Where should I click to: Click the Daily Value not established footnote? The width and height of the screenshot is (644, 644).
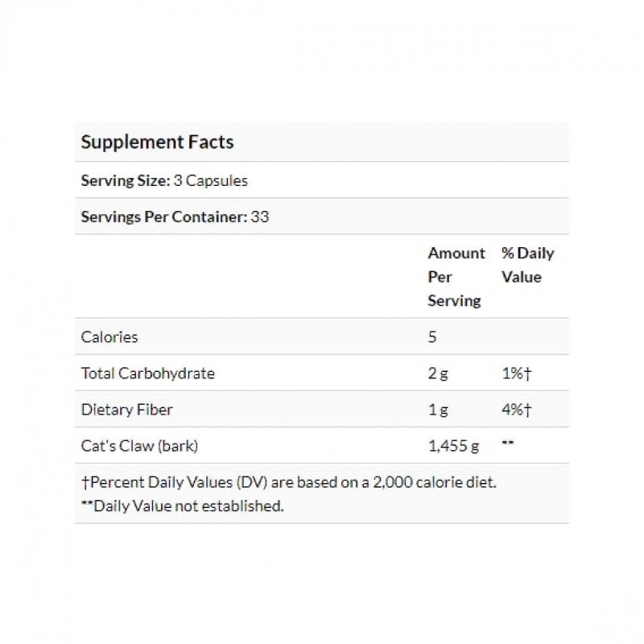click(x=182, y=506)
